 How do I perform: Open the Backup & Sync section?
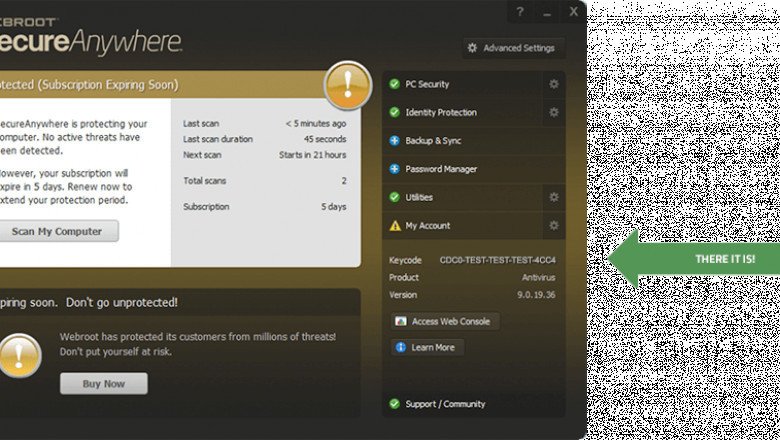coord(474,141)
